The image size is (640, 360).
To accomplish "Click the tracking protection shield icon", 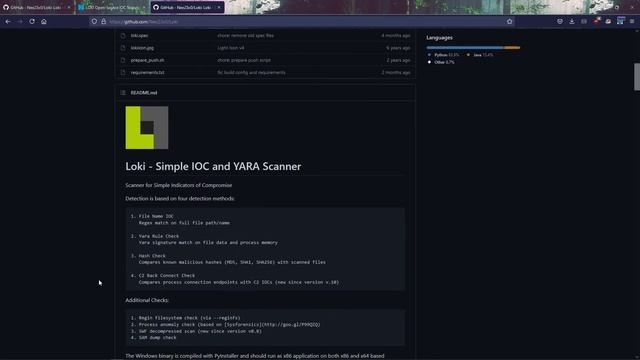I will click(x=94, y=21).
